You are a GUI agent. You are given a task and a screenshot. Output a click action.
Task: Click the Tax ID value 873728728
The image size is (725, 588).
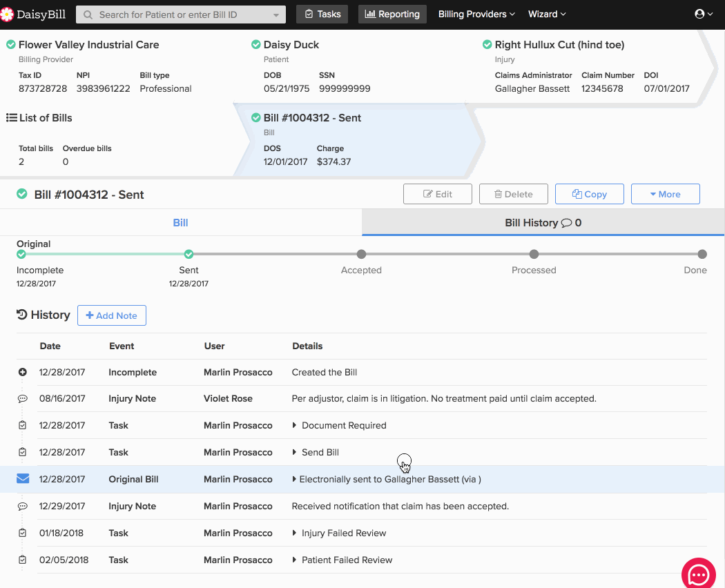[x=43, y=89]
